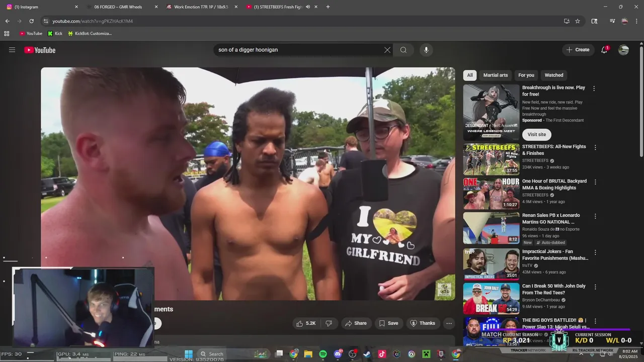Mute the STREETBEEFS tab audio icon

[307, 7]
